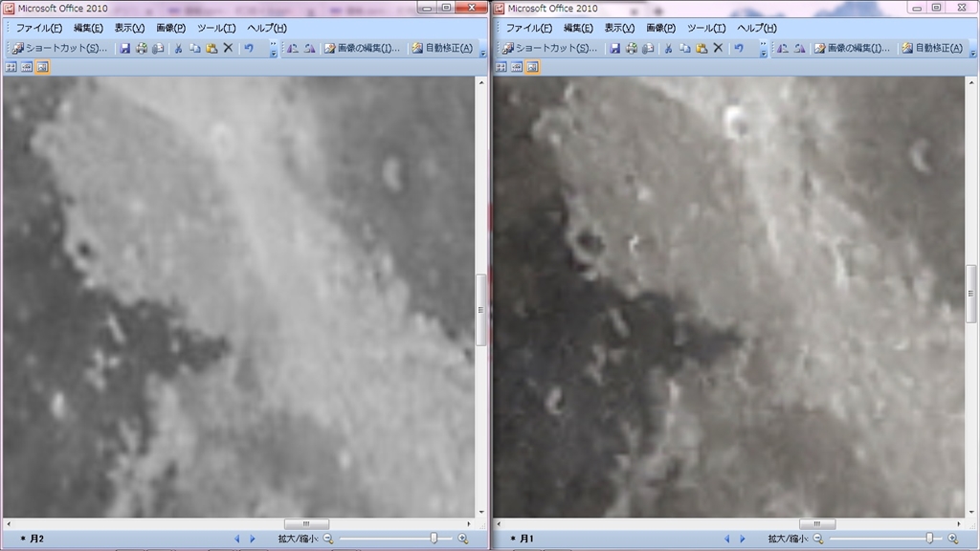
Task: Delete X icon in left window toolbar
Action: pos(228,48)
